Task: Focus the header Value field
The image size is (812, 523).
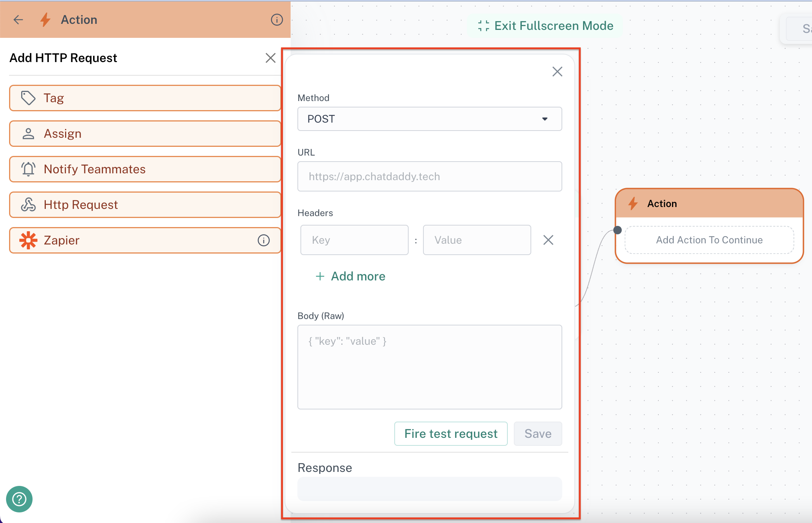Action: 476,240
